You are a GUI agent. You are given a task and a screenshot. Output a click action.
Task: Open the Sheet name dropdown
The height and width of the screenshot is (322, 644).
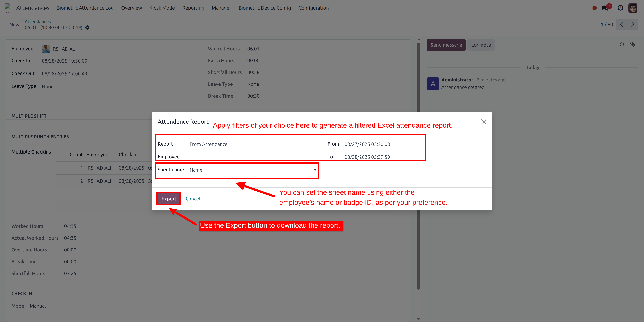click(253, 170)
